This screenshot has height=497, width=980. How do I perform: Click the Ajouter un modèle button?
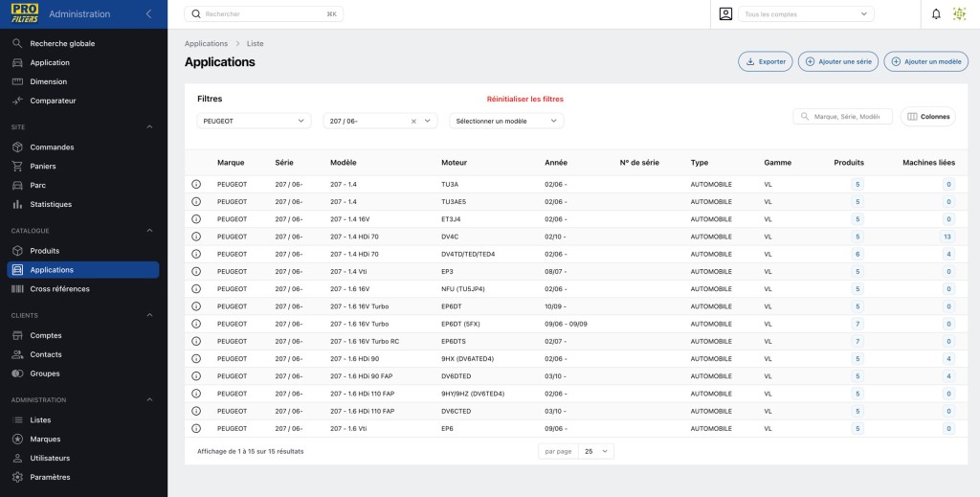925,62
